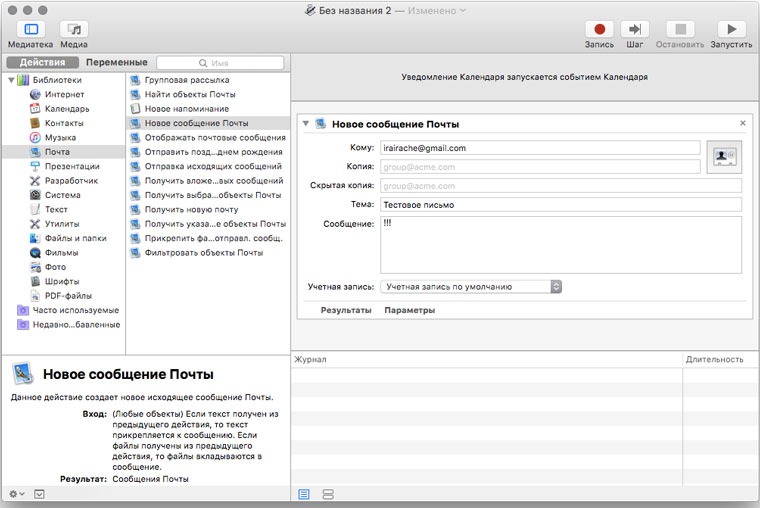Select the Почта library category

63,152
